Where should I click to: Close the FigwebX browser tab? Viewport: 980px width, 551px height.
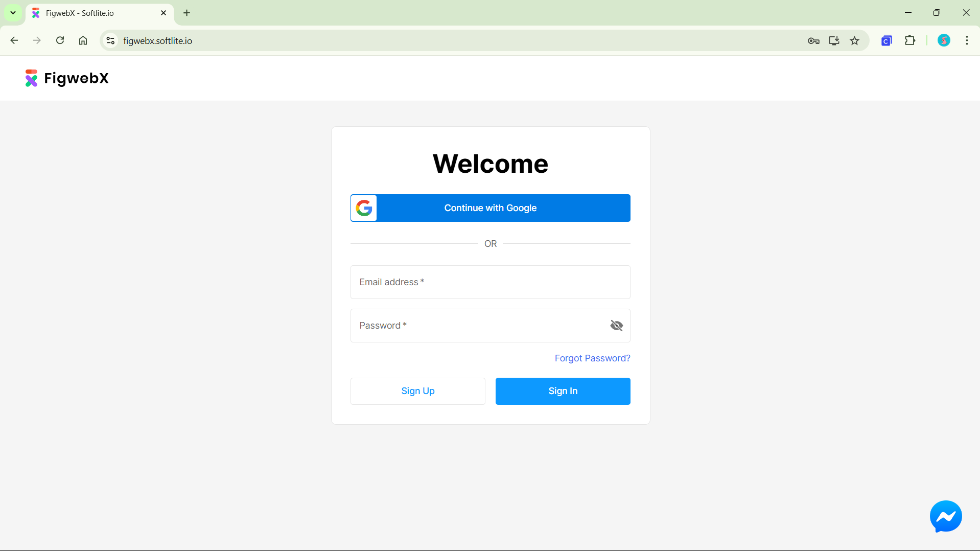(x=164, y=13)
